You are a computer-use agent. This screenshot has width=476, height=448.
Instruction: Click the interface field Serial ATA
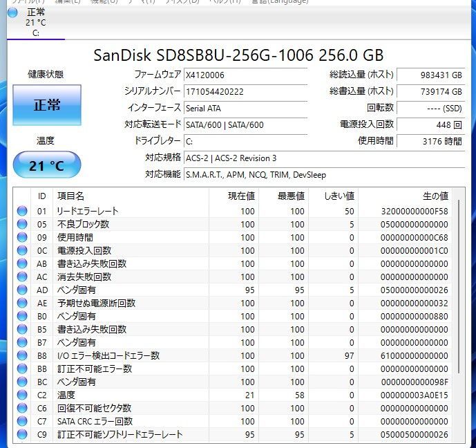[x=245, y=108]
